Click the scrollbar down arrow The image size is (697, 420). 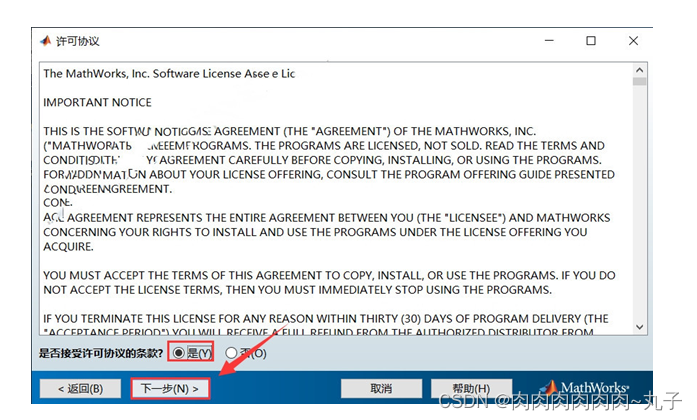click(x=640, y=327)
